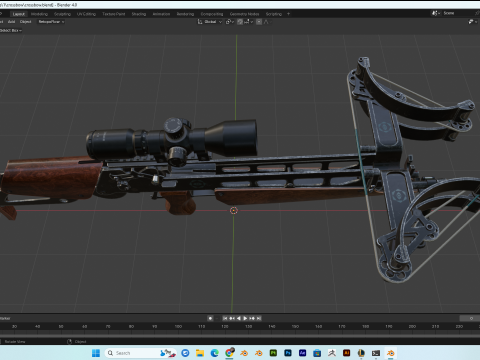Toggle the snapping magnet button
Image resolution: width=480 pixels, height=360 pixels.
(240, 22)
